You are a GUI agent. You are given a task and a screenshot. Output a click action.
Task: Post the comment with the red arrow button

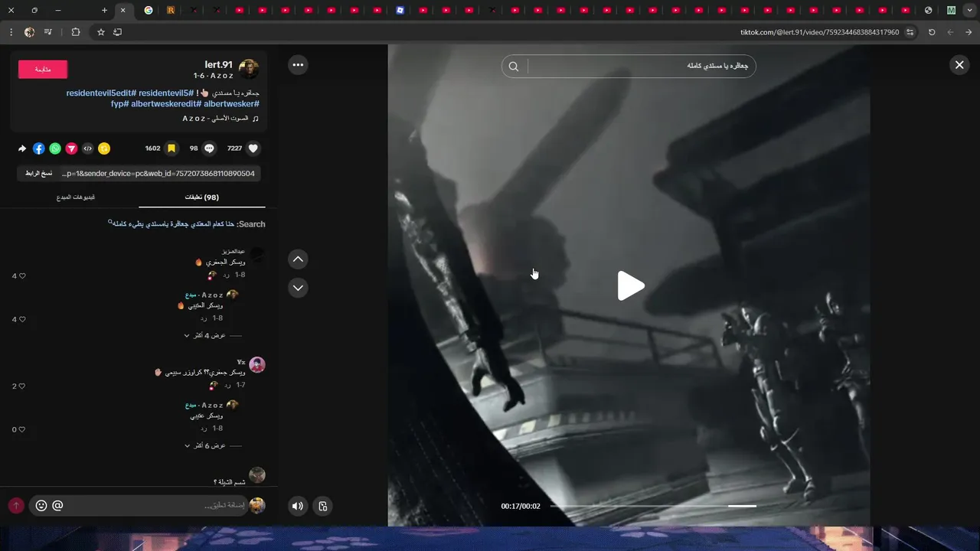point(16,506)
